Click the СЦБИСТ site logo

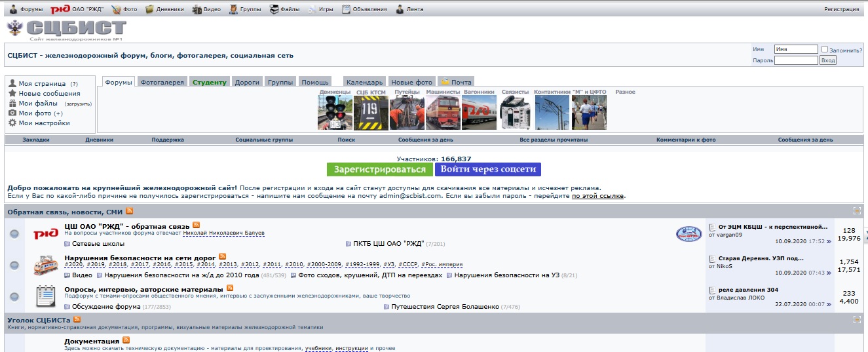(x=66, y=29)
